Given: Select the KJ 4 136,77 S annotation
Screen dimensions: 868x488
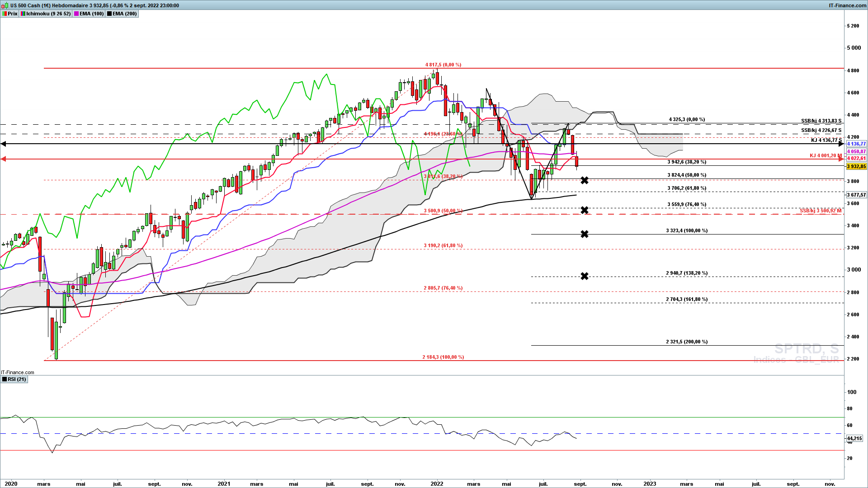Looking at the screenshot, I should [x=826, y=140].
